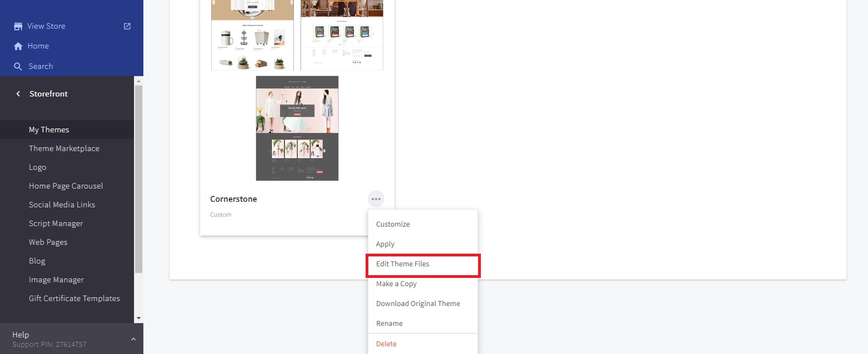The height and width of the screenshot is (354, 868).
Task: Select Edit Theme Files from the menu
Action: [403, 264]
